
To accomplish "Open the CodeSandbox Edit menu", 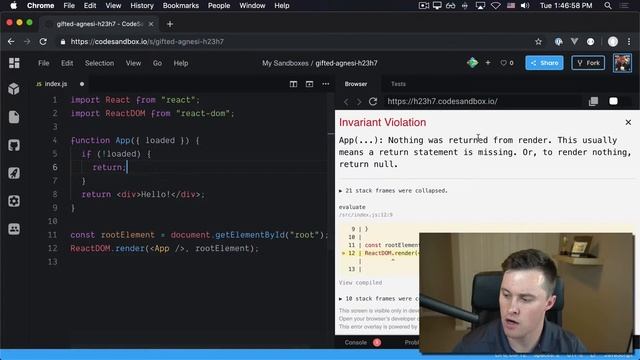I will coord(67,63).
